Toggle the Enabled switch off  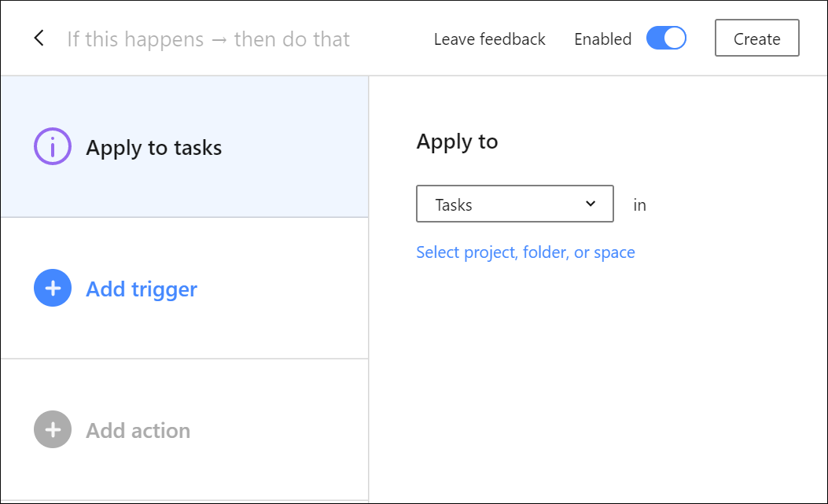[666, 39]
